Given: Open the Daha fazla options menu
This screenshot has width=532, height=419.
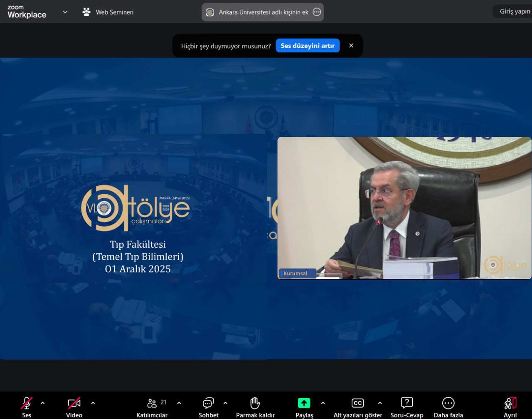Looking at the screenshot, I should click(x=448, y=403).
